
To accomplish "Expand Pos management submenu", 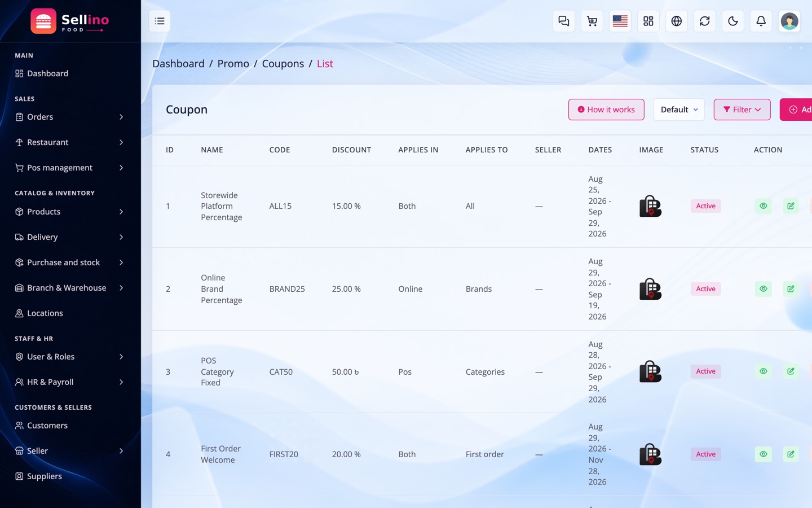I will (70, 168).
